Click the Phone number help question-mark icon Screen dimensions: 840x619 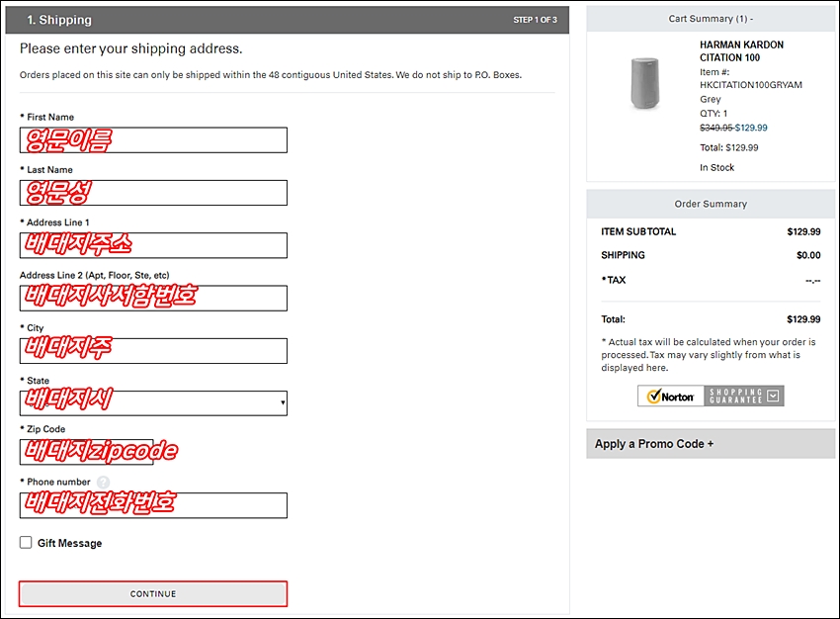point(104,483)
